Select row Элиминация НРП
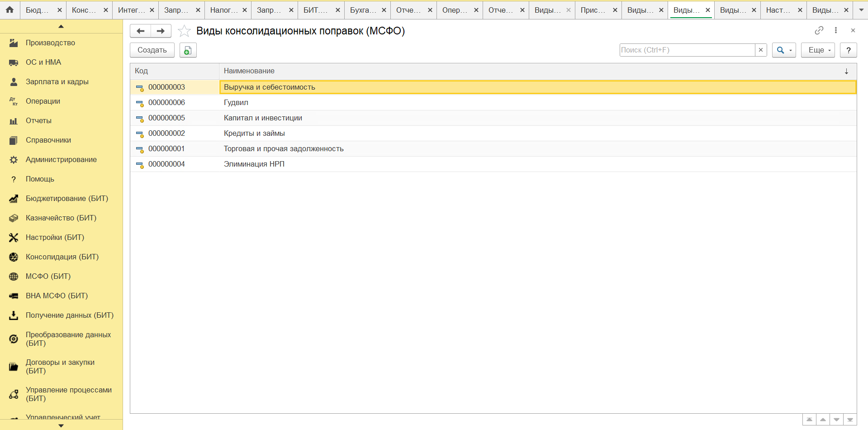Viewport: 868px width, 430px height. click(x=493, y=164)
